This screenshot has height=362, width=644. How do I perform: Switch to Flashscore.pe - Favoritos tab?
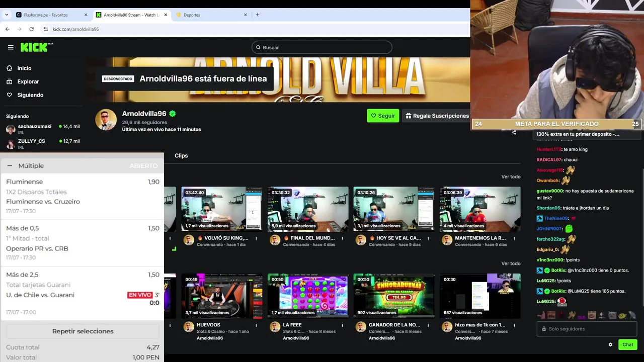point(51,15)
